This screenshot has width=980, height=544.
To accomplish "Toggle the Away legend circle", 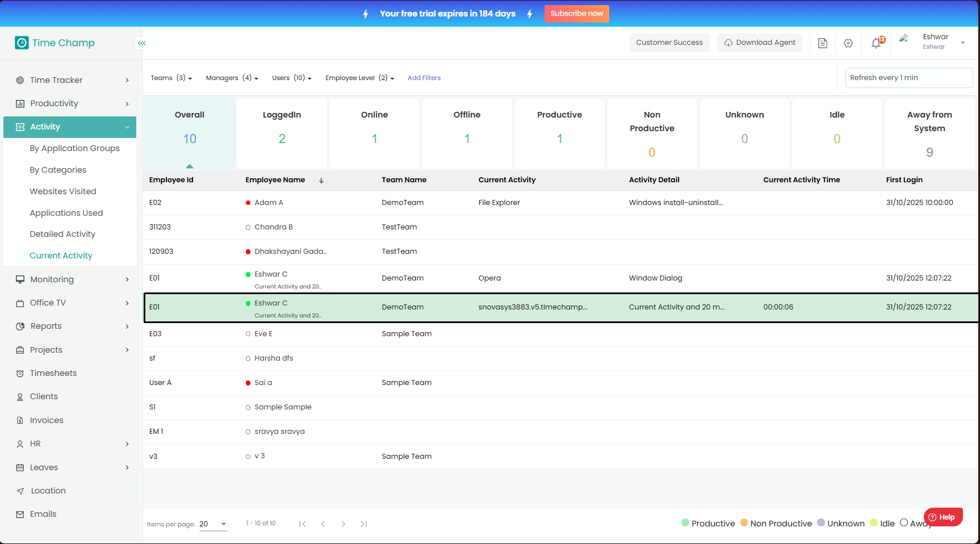I will pos(904,523).
